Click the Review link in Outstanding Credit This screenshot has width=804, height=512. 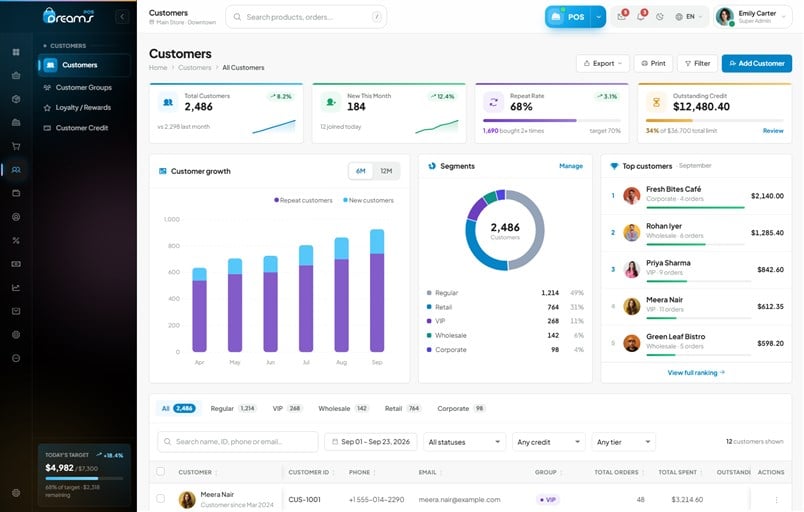773,131
